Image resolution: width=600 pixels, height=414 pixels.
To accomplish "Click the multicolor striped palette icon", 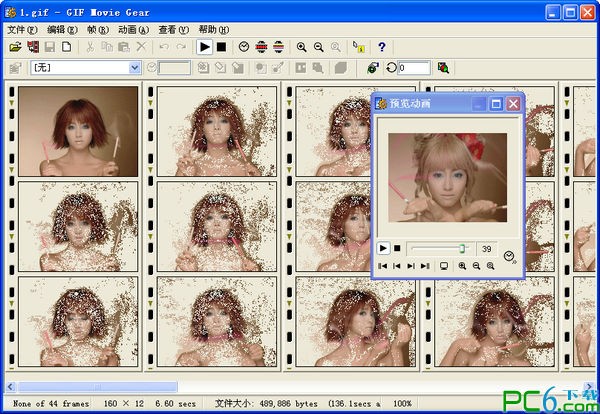I will (x=279, y=47).
